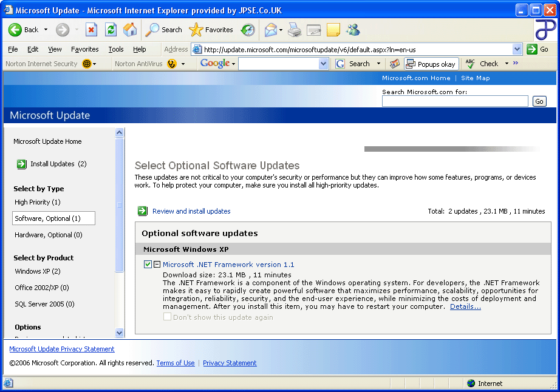Click the Stop loading icon

(92, 30)
